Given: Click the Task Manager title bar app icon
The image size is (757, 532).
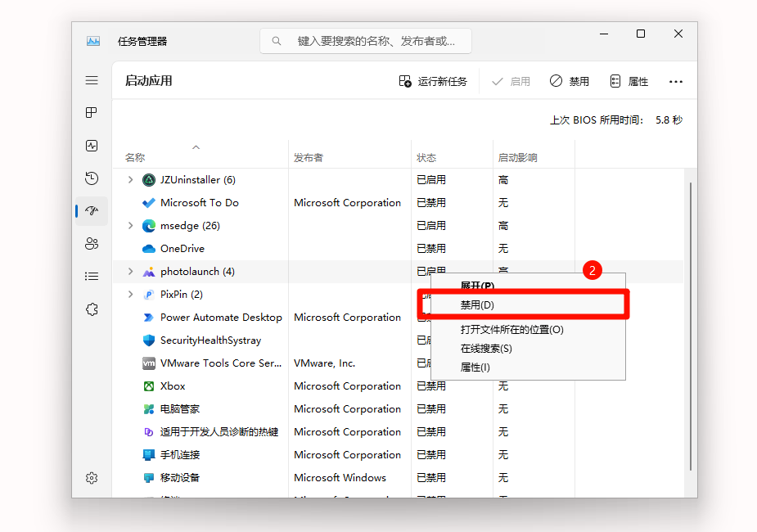Looking at the screenshot, I should [93, 41].
